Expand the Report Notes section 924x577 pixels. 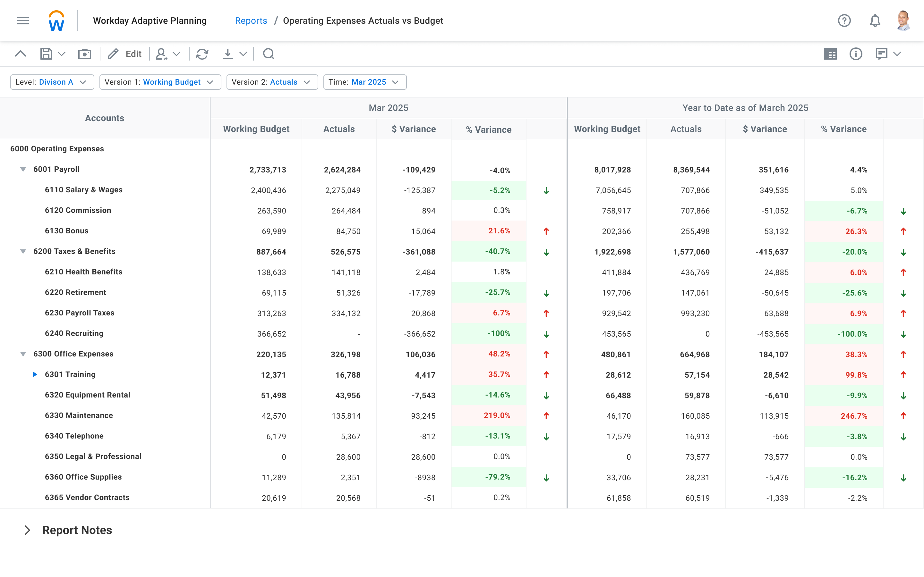point(28,530)
